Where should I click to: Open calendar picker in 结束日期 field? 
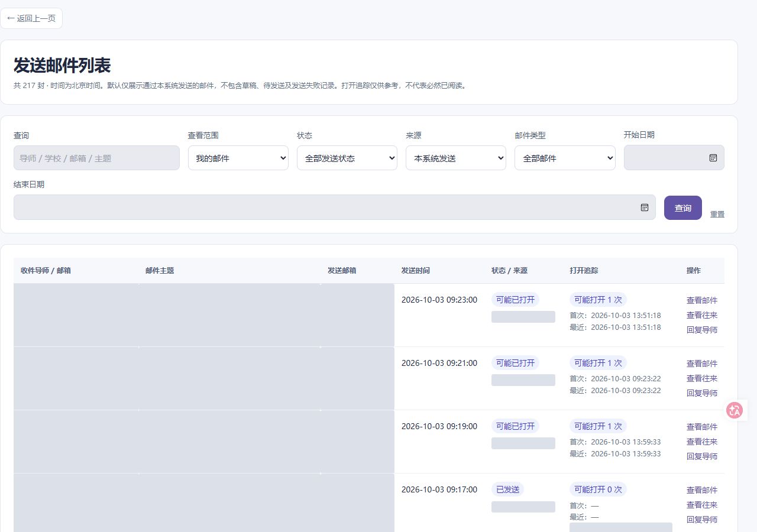point(645,207)
